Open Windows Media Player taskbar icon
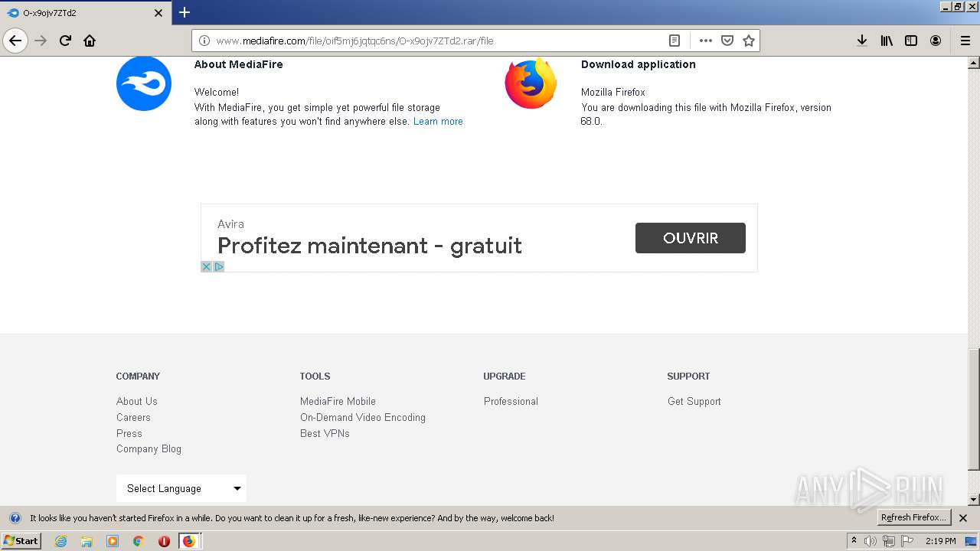 tap(113, 541)
